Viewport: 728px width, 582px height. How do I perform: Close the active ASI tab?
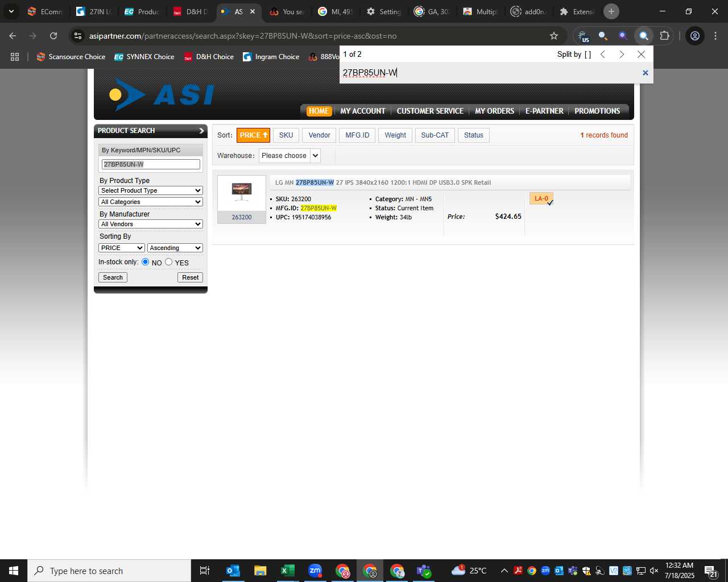pos(253,11)
